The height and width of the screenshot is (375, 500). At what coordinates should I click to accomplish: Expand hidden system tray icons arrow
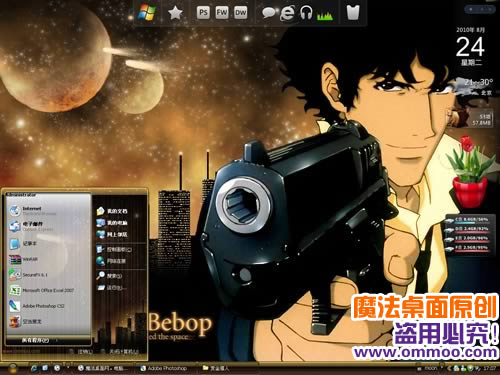(x=449, y=369)
